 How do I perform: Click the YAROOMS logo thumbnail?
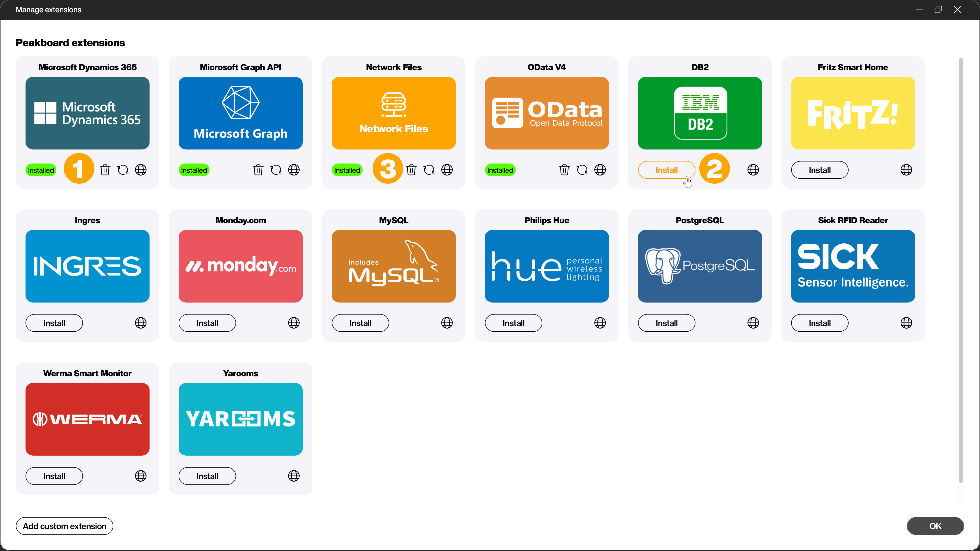241,419
